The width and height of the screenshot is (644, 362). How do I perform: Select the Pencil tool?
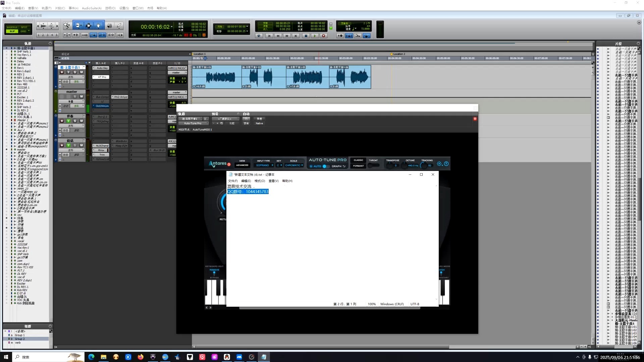(119, 25)
